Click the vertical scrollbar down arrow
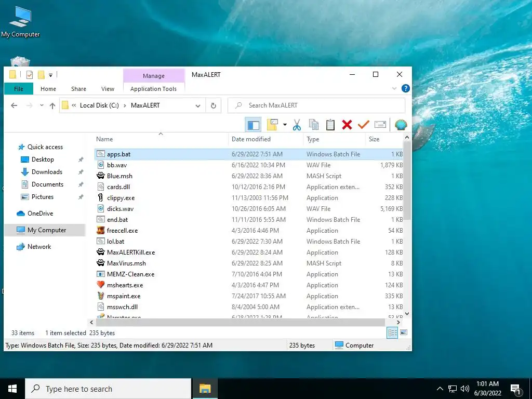The height and width of the screenshot is (399, 532). point(407,314)
